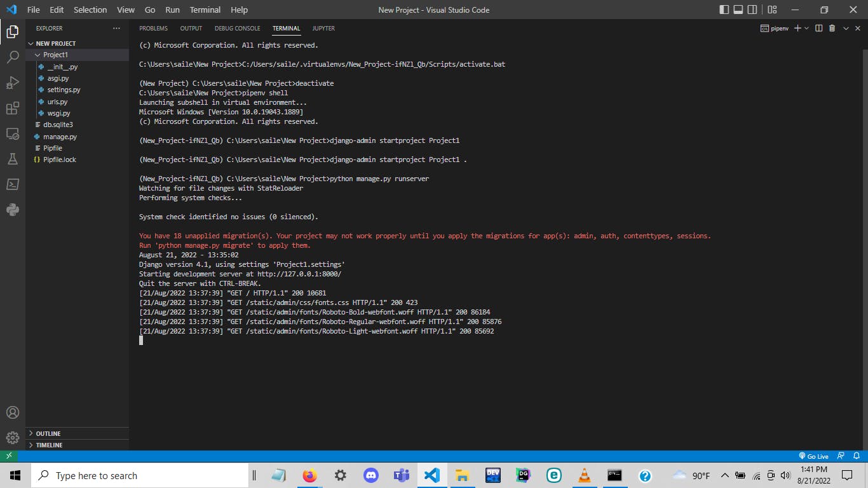Kill terminal with the trash icon

tap(832, 29)
